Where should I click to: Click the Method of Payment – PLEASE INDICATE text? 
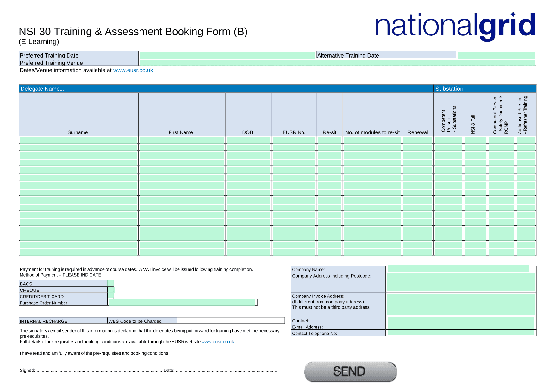60,275
